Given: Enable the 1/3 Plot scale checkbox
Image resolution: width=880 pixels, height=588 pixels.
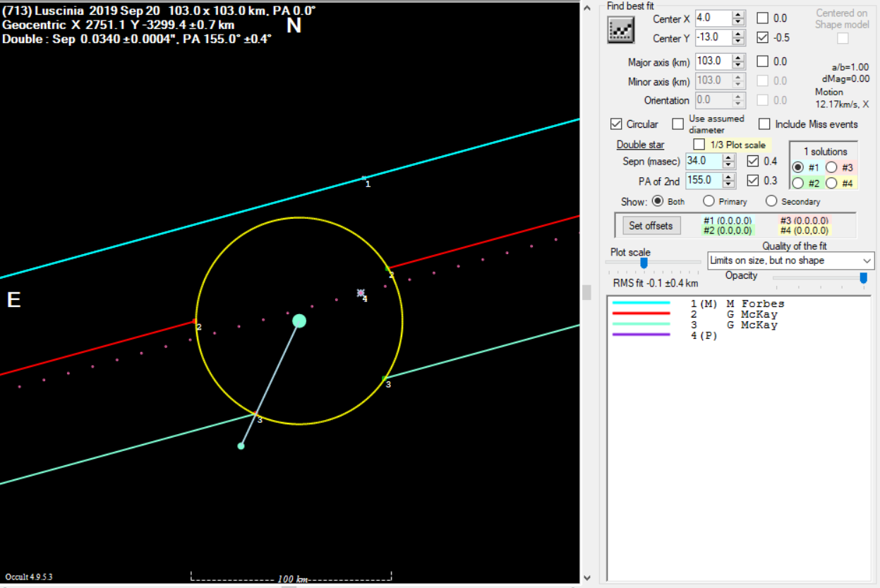Looking at the screenshot, I should coord(699,145).
